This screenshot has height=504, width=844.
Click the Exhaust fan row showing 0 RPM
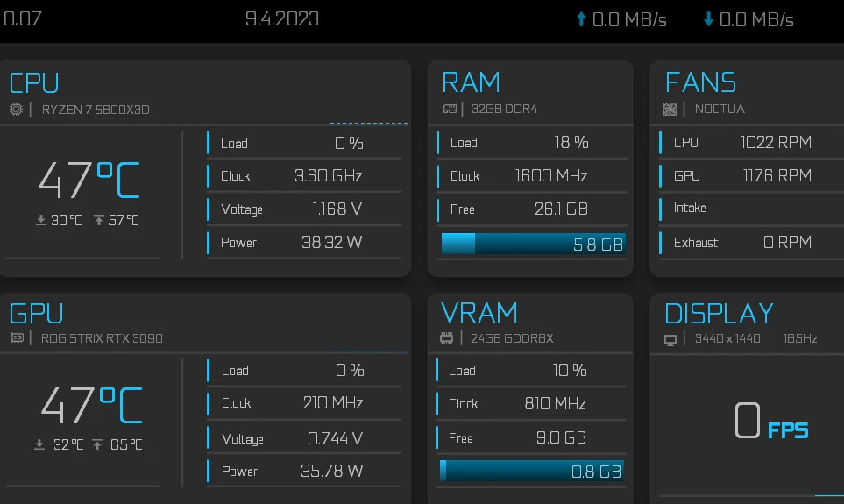tap(741, 243)
